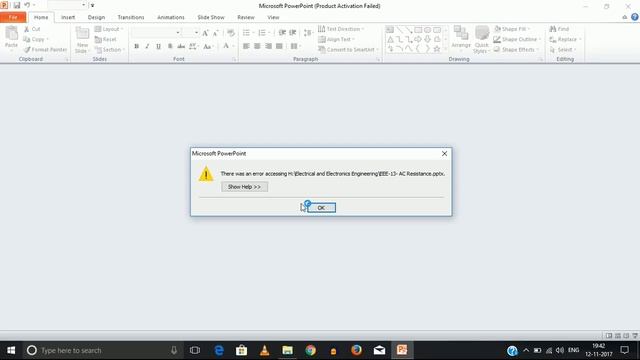
Task: Click the Normal view status bar icon
Action: point(609,336)
